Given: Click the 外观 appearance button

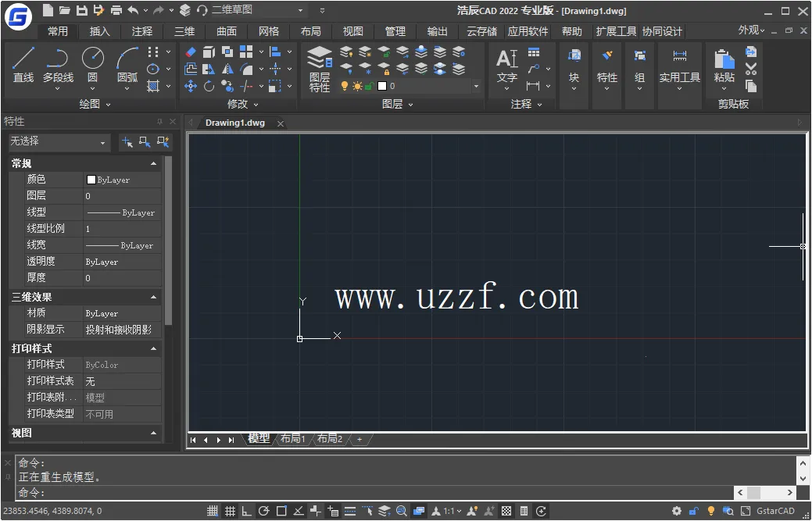Looking at the screenshot, I should click(x=751, y=30).
